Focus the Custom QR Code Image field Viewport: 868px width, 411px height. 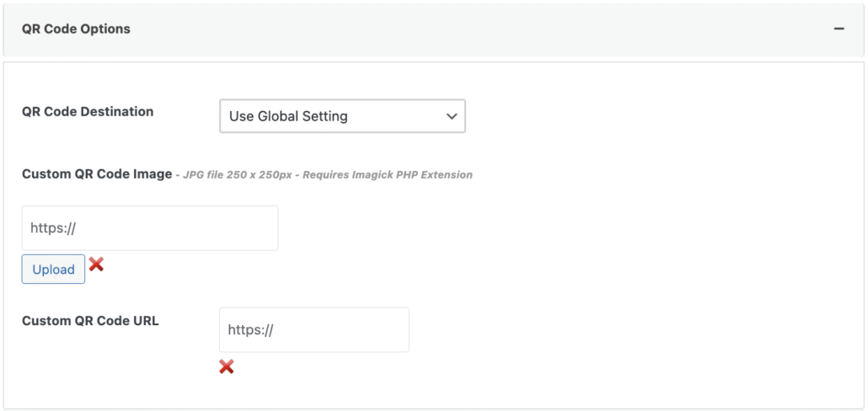point(150,228)
